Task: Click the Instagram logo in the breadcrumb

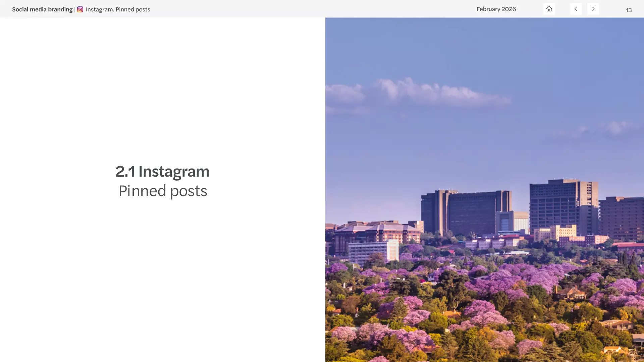Action: 80,9
